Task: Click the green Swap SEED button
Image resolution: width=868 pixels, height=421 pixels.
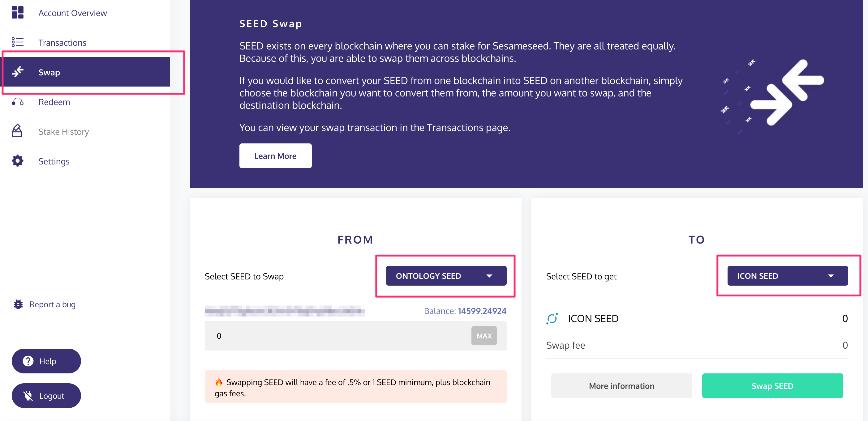Action: click(772, 386)
